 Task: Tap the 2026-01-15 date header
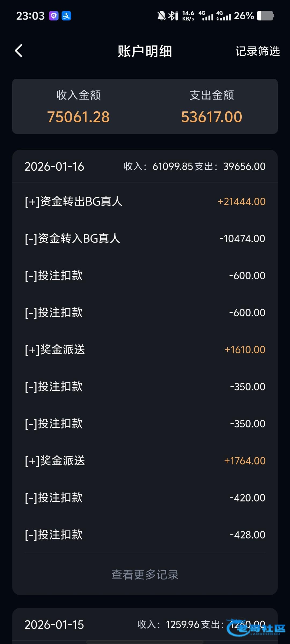pyautogui.click(x=55, y=625)
